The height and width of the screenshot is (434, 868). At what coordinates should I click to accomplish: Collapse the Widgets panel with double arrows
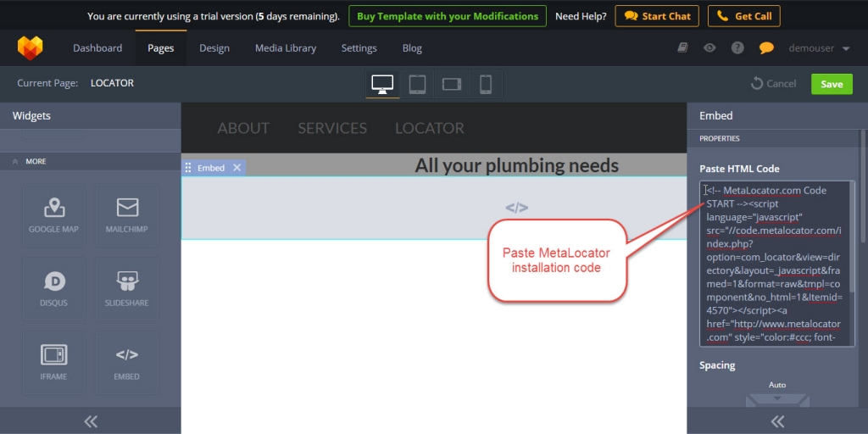click(90, 421)
